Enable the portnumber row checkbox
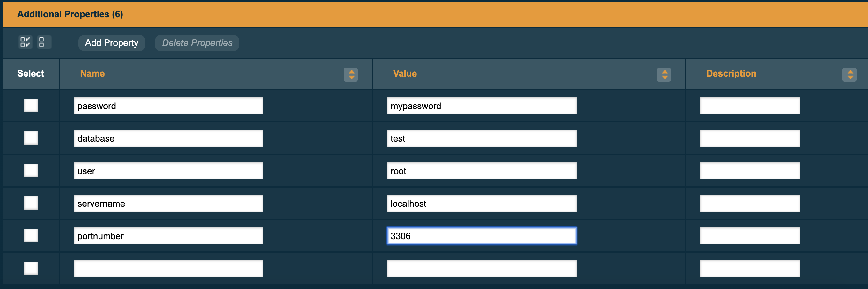This screenshot has height=289, width=868. (31, 236)
